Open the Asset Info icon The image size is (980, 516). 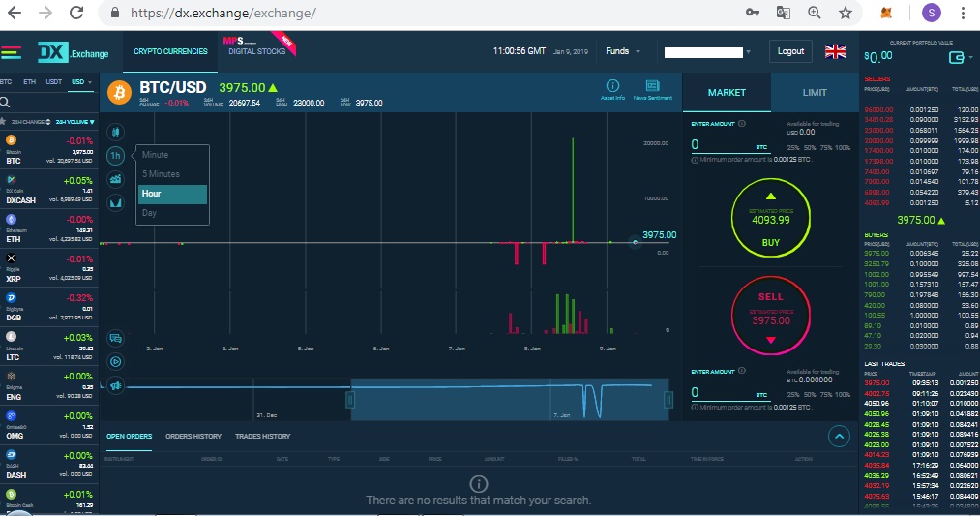tap(612, 89)
